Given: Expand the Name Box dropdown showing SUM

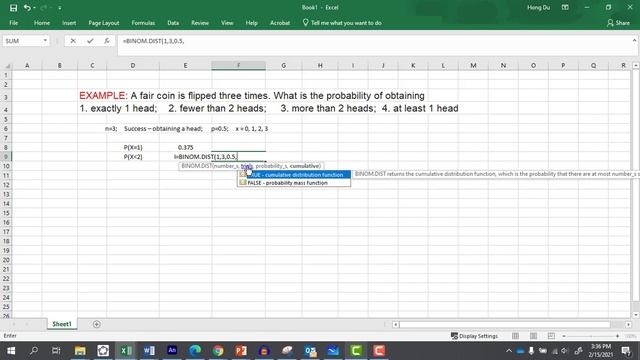Looking at the screenshot, I should coord(45,41).
